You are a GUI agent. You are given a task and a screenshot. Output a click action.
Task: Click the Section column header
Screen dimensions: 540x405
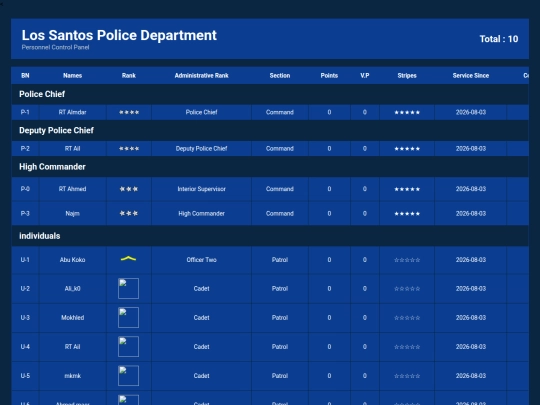(x=280, y=75)
